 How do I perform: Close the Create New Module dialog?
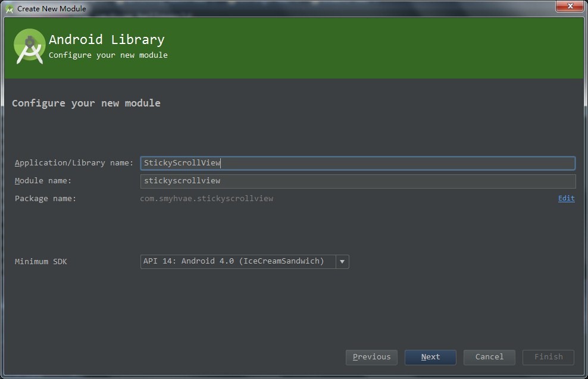pyautogui.click(x=570, y=6)
